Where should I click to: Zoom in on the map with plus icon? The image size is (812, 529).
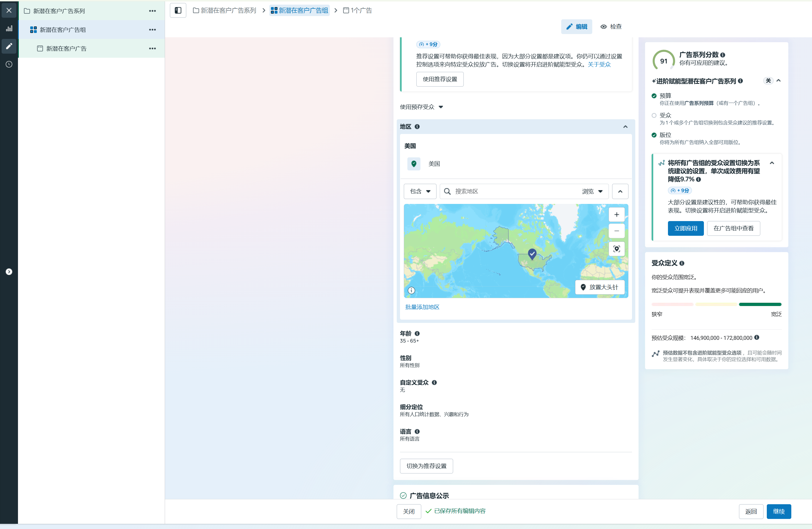point(616,214)
